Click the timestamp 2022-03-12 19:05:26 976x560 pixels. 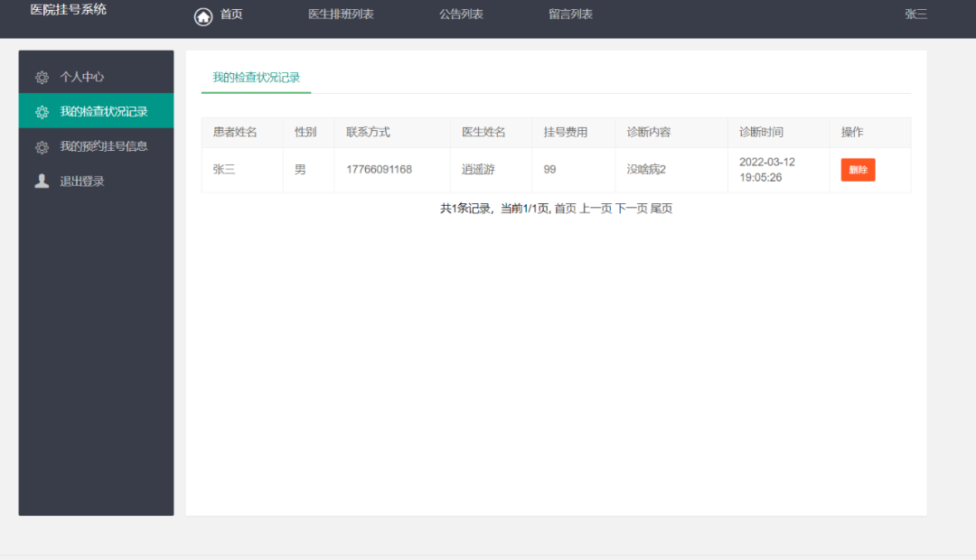(767, 170)
